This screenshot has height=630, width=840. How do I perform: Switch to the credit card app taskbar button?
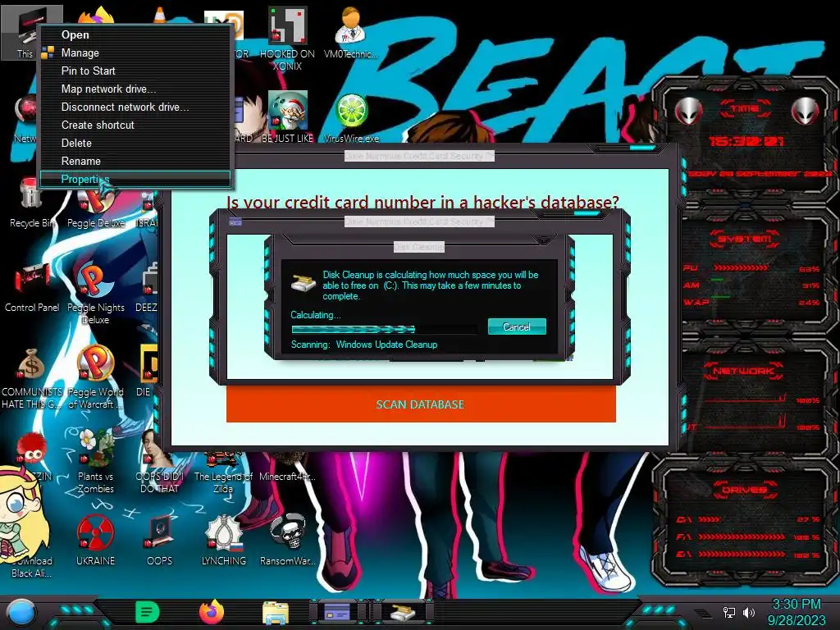tap(337, 612)
